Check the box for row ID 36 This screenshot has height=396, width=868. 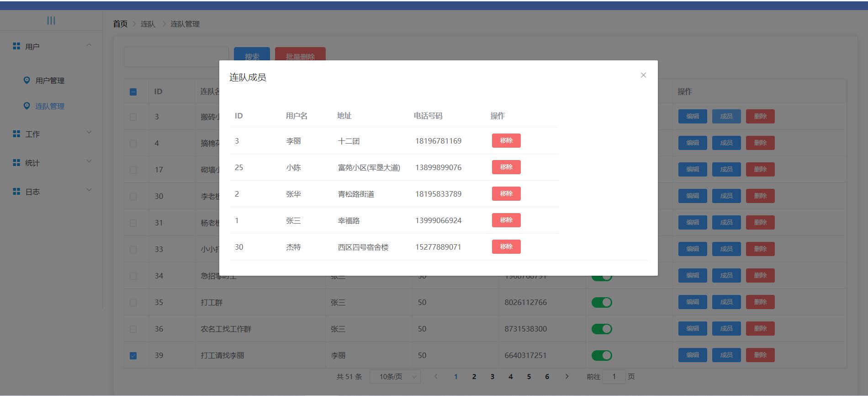(133, 329)
